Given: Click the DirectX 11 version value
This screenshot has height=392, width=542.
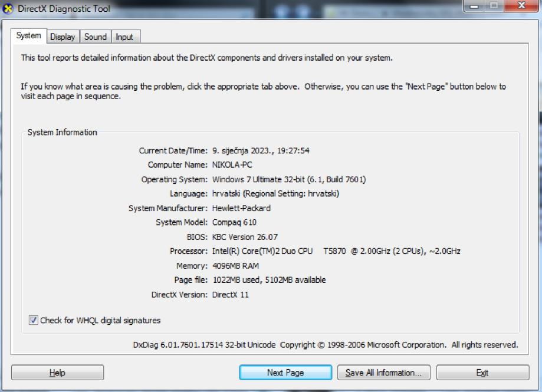Looking at the screenshot, I should click(230, 295).
